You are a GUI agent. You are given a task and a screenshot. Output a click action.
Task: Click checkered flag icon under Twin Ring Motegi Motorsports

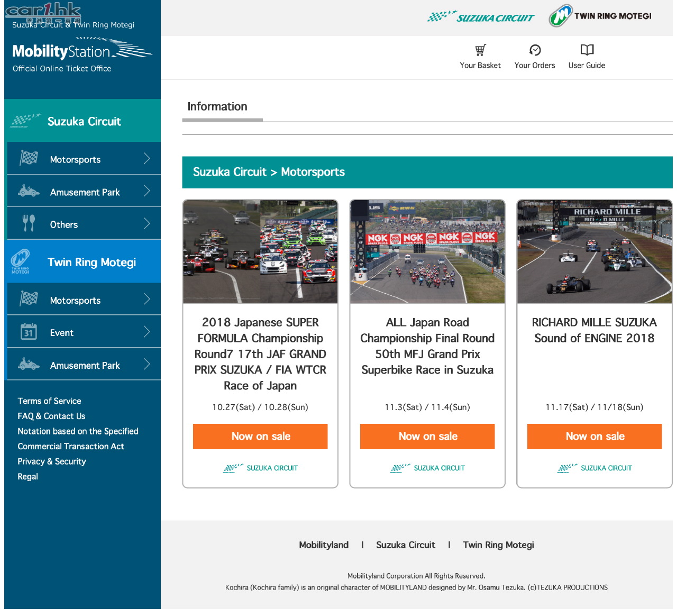point(29,298)
